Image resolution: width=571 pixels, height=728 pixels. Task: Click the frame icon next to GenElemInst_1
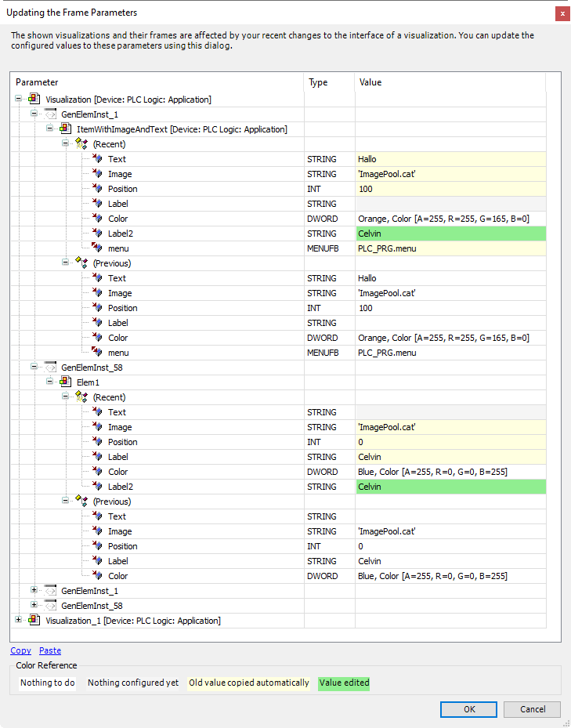49,114
